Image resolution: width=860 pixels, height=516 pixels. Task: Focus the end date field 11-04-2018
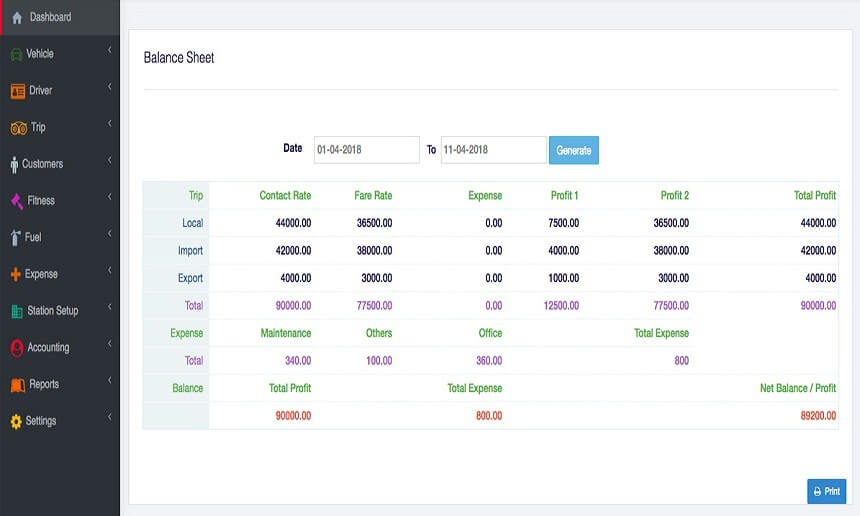point(494,150)
